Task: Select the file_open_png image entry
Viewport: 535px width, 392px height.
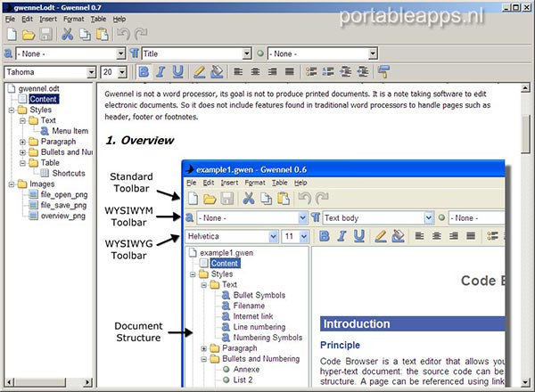Action: pyautogui.click(x=64, y=194)
